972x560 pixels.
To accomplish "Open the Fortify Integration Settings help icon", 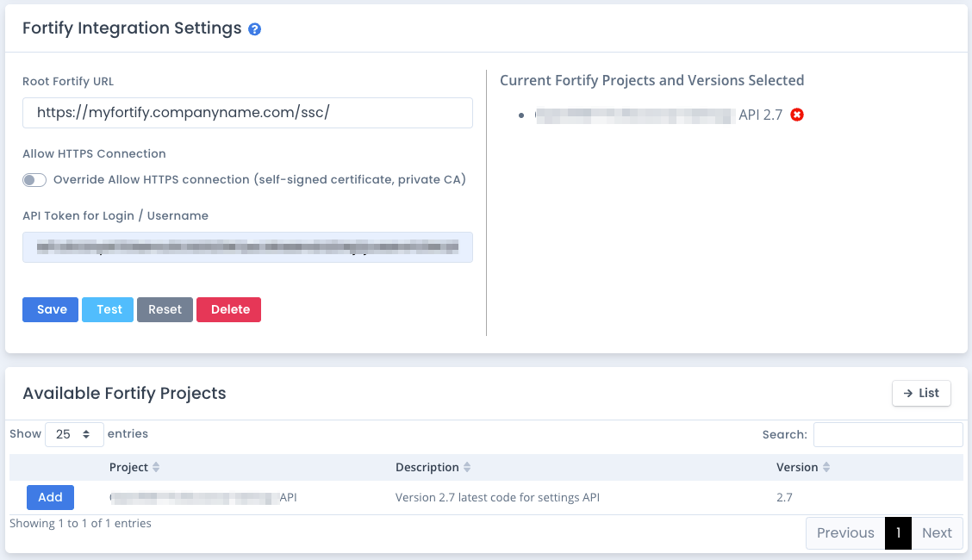I will point(254,29).
